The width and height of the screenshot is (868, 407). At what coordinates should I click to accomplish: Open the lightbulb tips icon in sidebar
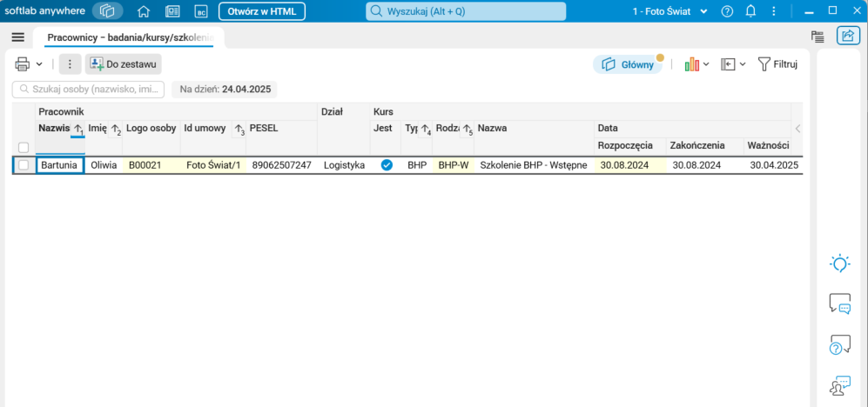coord(840,264)
